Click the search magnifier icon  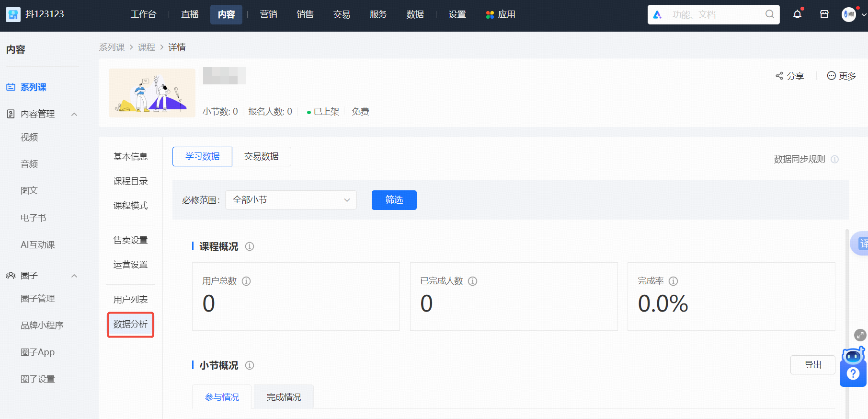click(769, 14)
